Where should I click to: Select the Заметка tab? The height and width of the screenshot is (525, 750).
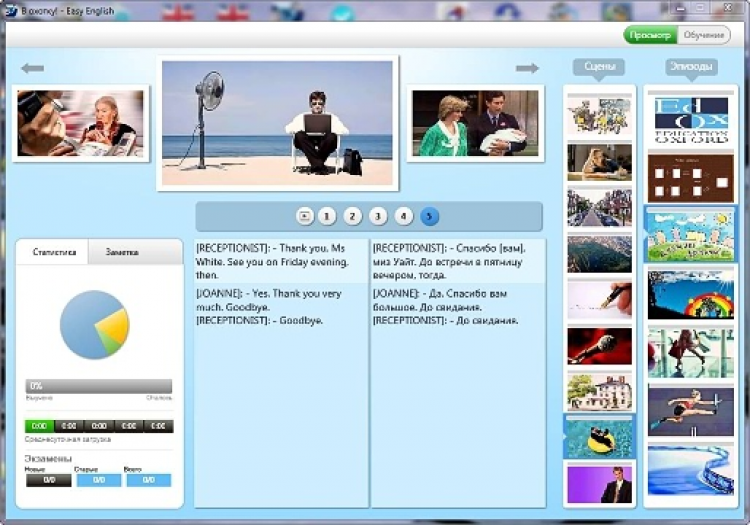point(122,252)
